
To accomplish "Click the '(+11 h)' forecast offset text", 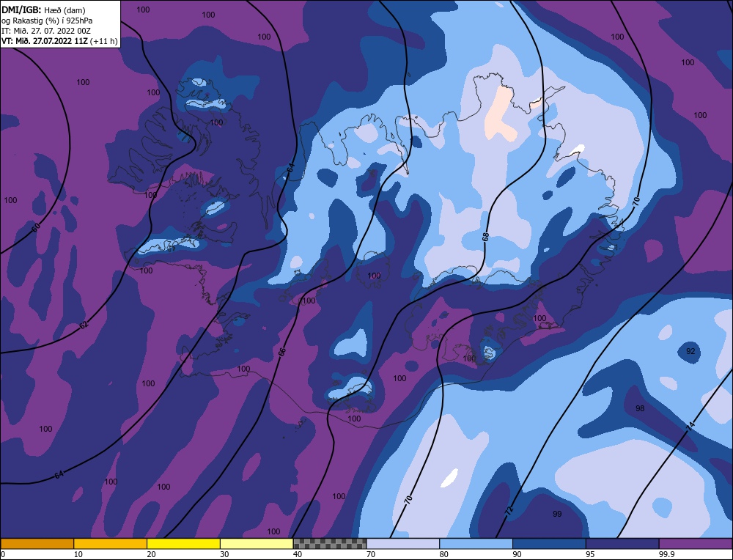I will (x=104, y=41).
